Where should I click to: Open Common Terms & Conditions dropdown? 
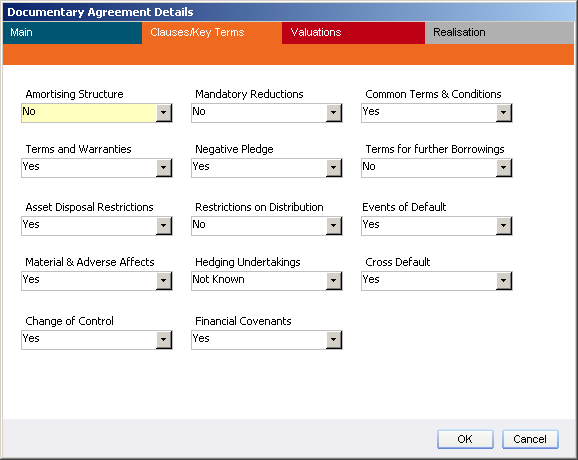(x=504, y=112)
